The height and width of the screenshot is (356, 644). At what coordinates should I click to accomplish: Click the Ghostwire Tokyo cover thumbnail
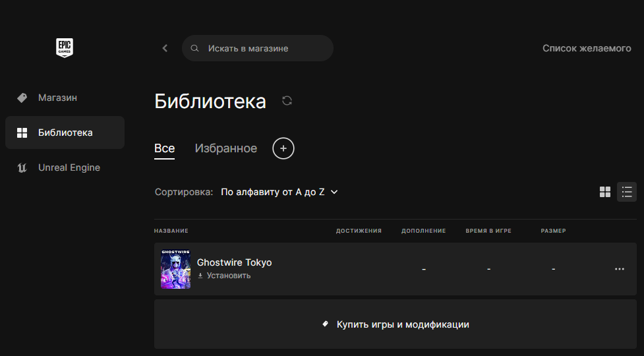(x=175, y=269)
